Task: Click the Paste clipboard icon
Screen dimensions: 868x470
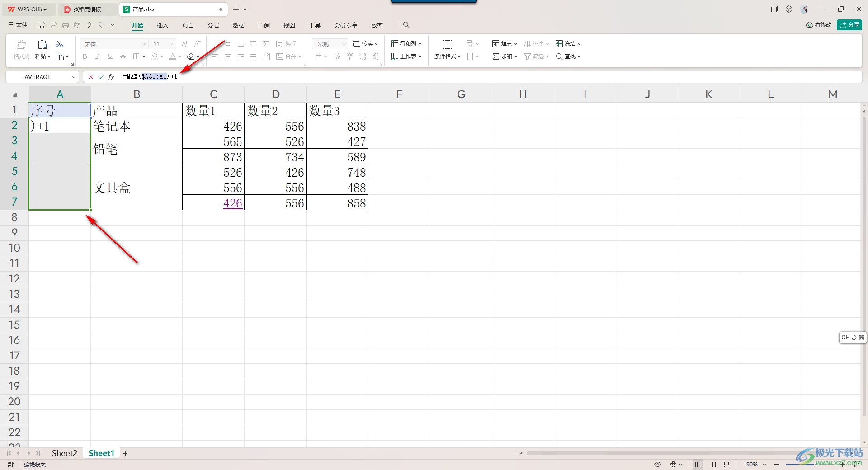Action: 42,44
